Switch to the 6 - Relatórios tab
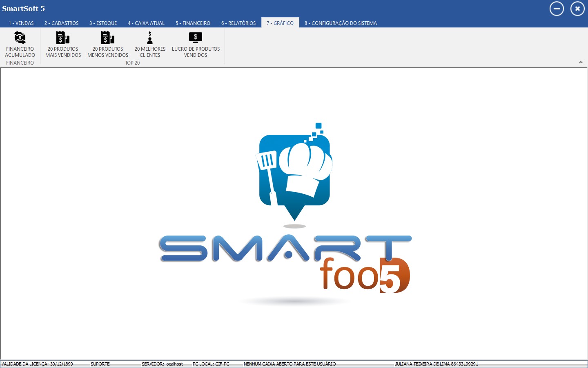The width and height of the screenshot is (588, 368). pos(238,23)
